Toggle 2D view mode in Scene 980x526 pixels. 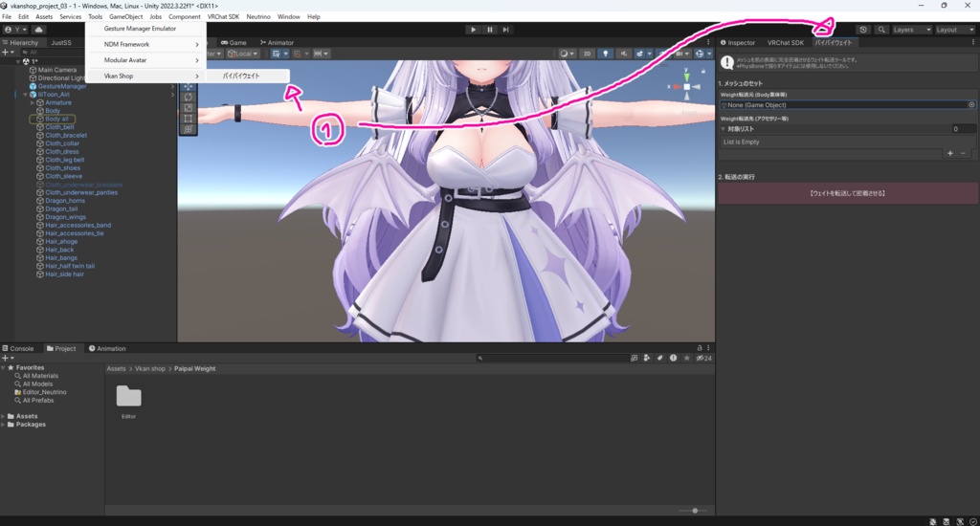coord(587,54)
